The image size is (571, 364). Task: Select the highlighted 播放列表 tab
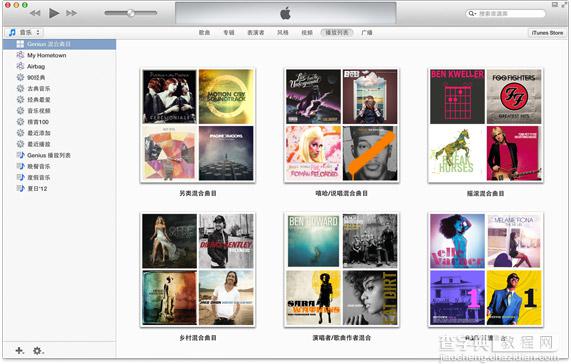click(337, 32)
